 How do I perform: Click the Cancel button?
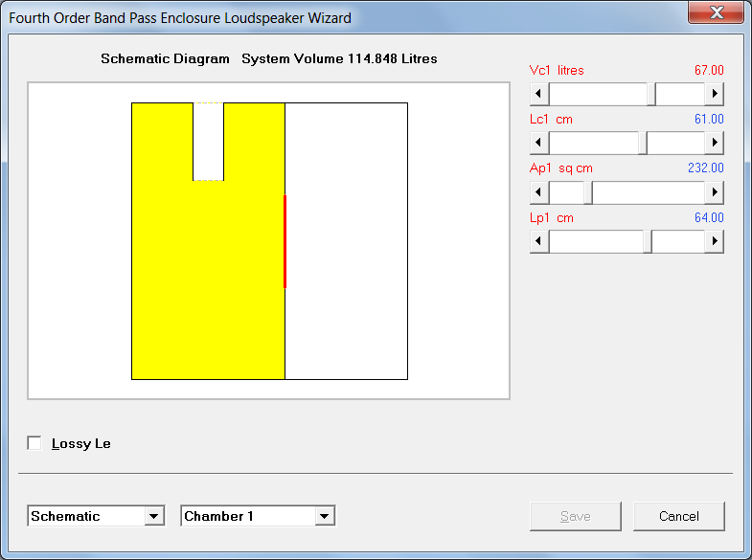pos(678,516)
